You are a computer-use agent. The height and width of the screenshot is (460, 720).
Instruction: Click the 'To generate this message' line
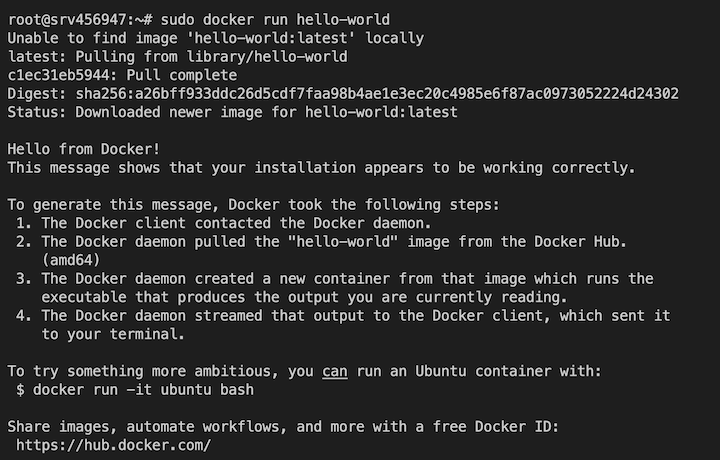pos(253,204)
